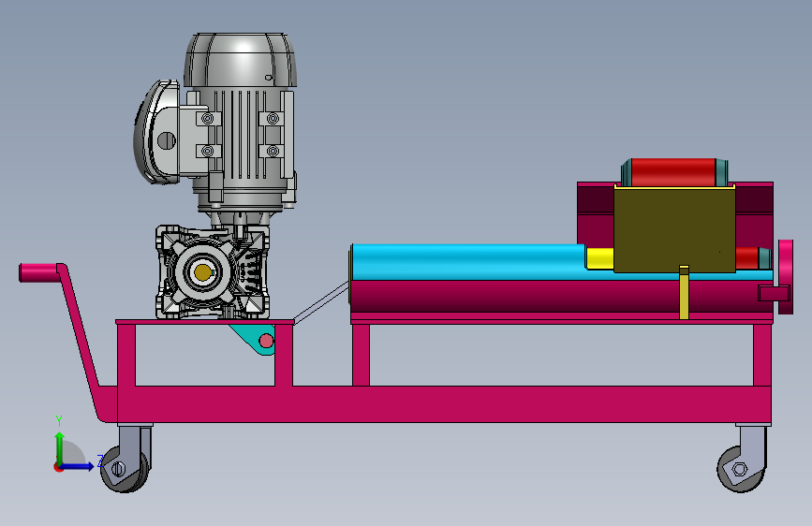
Task: Pick the worm gearbox housing under the motor
Action: point(213,271)
